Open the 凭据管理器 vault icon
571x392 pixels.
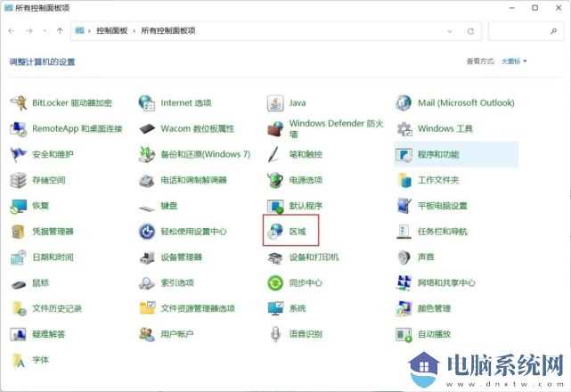pyautogui.click(x=18, y=232)
